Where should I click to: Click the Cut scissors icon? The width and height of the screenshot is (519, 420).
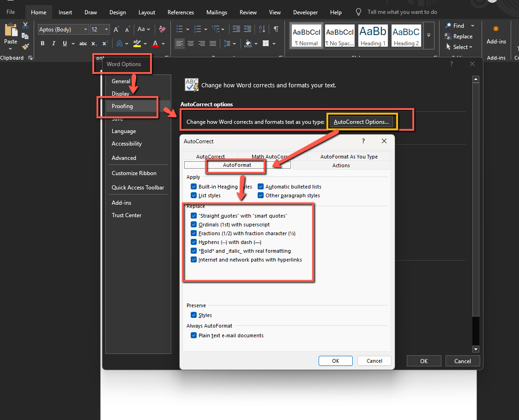25,25
